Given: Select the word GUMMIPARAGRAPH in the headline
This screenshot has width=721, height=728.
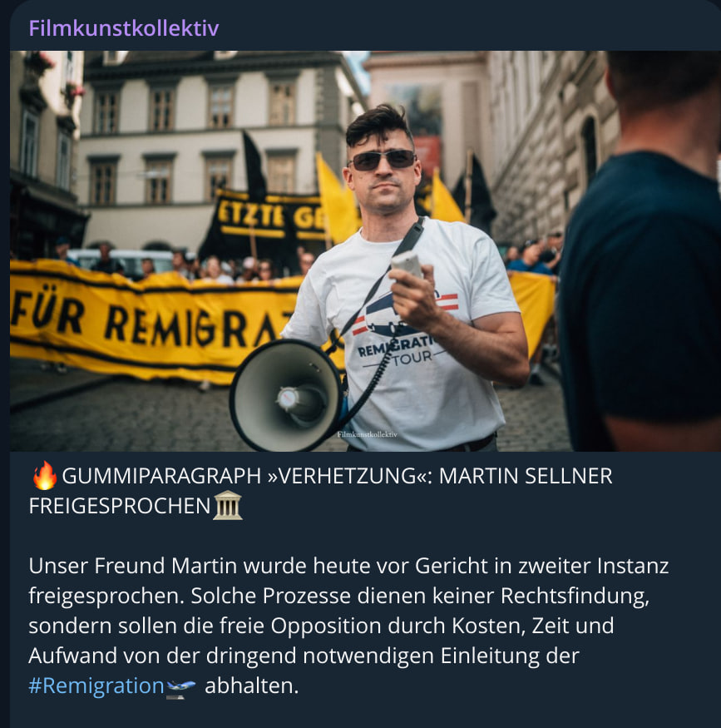Looking at the screenshot, I should (161, 477).
